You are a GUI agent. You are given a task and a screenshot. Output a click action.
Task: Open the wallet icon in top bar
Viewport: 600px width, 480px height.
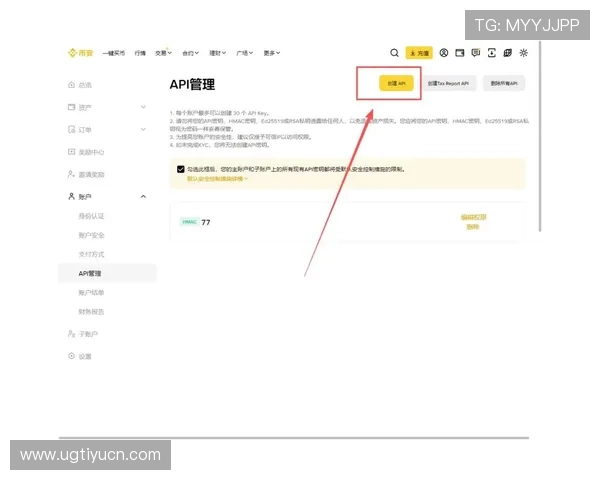[460, 53]
